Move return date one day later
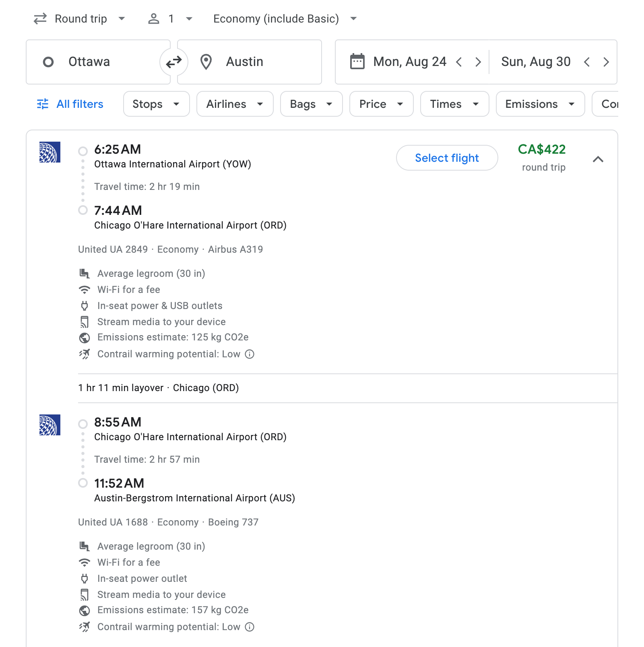Image resolution: width=644 pixels, height=647 pixels. click(x=606, y=62)
